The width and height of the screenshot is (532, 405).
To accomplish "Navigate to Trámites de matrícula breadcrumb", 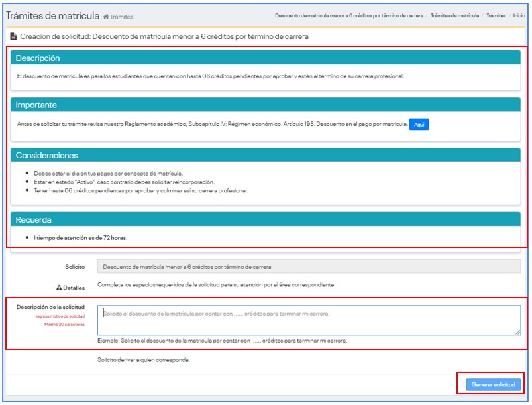I will (x=454, y=15).
